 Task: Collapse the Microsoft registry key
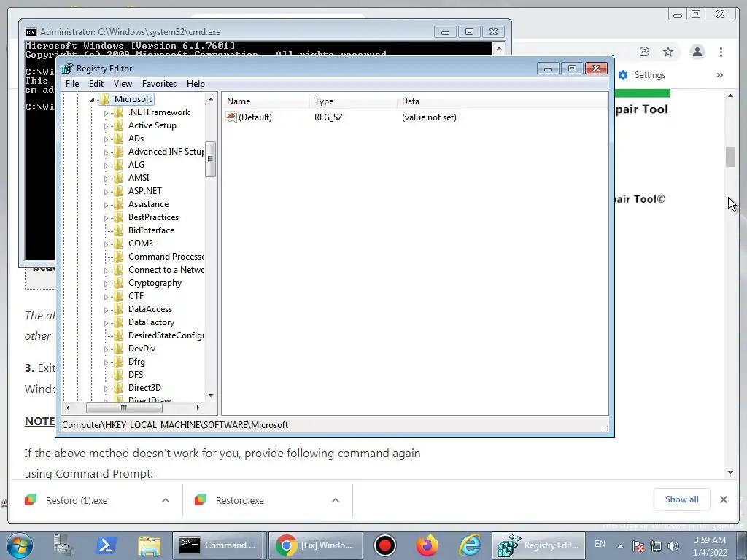pos(92,99)
